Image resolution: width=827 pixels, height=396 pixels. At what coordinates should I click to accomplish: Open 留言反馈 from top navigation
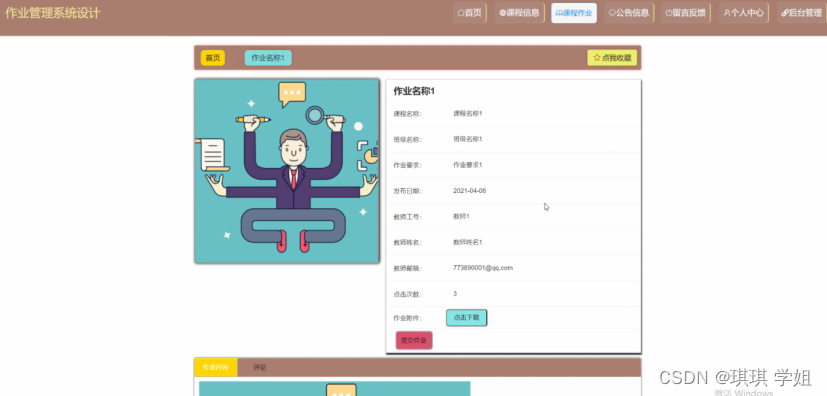click(x=686, y=13)
